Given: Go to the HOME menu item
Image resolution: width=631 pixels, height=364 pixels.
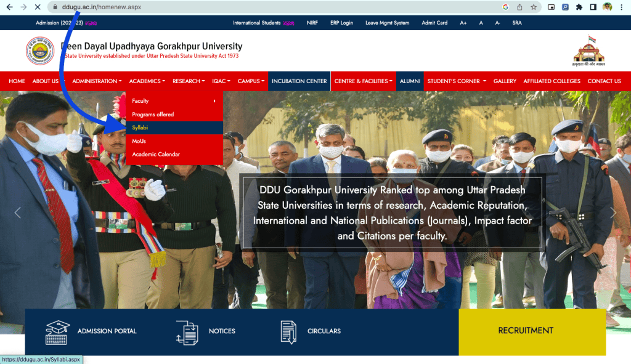Looking at the screenshot, I should pyautogui.click(x=17, y=81).
